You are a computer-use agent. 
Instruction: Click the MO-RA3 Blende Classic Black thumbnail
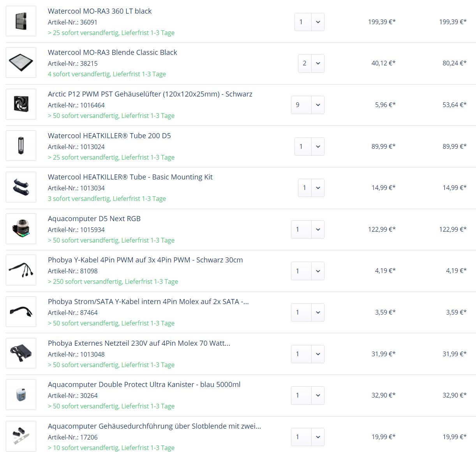click(x=21, y=63)
